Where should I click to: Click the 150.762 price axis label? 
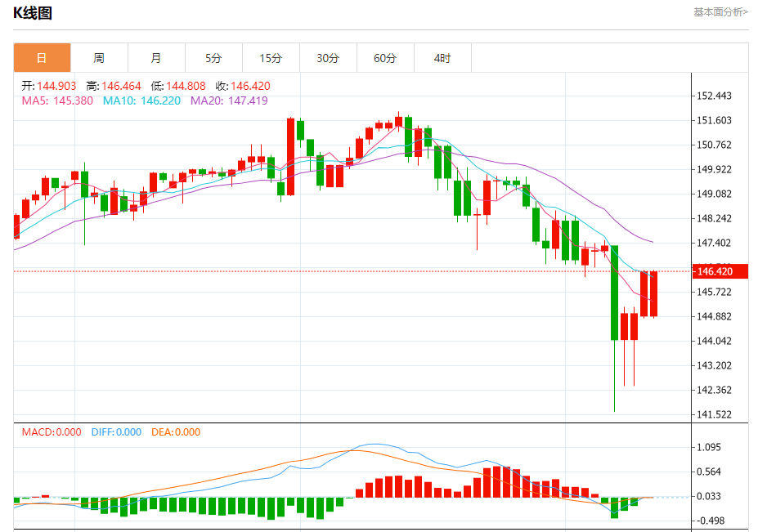714,145
